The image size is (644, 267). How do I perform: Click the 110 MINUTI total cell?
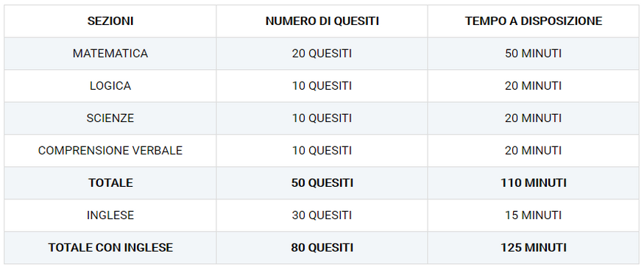point(533,183)
